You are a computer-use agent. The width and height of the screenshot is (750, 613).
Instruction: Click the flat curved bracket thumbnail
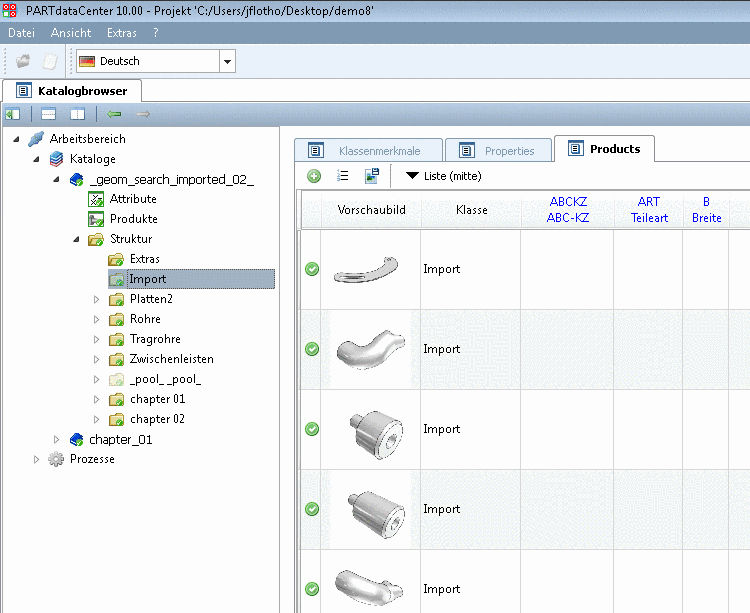pyautogui.click(x=366, y=270)
